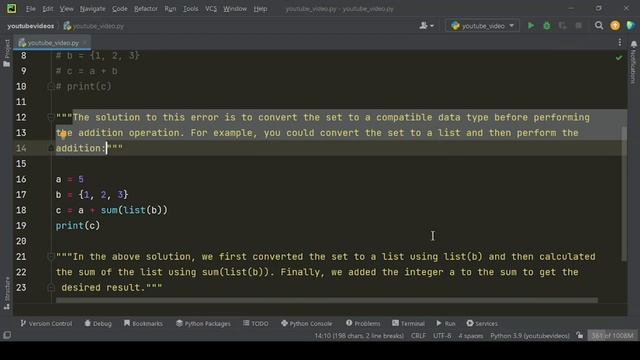Click the Stop process square icon

click(x=578, y=26)
